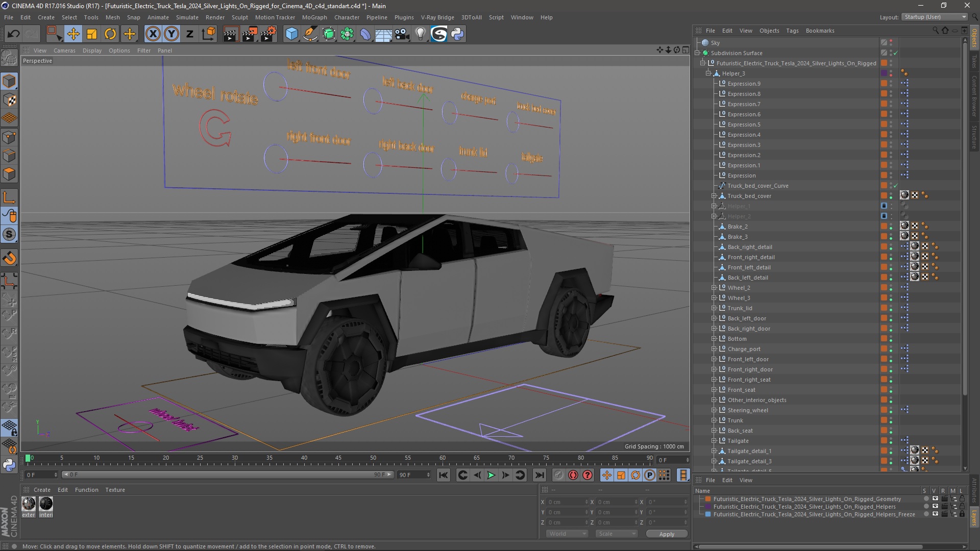Click the orange magnet icon in sidebar

click(x=9, y=258)
